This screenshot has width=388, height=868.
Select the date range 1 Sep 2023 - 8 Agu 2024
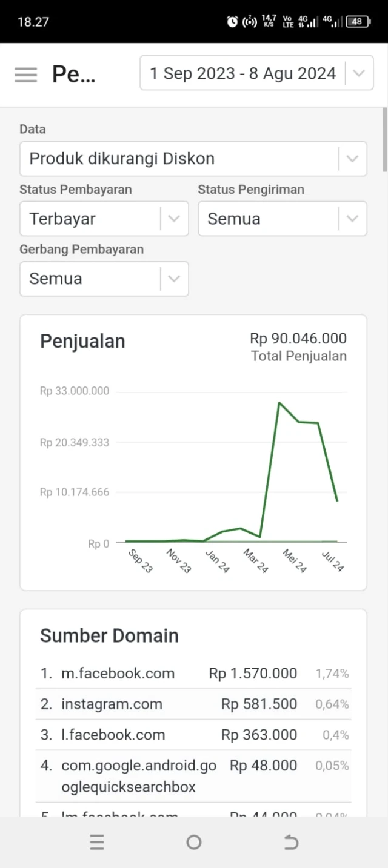[242, 73]
